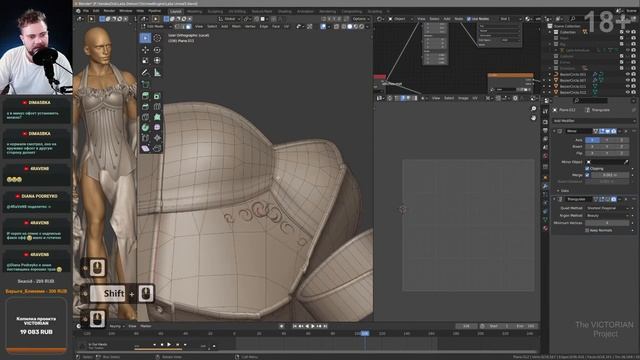Open the Add Modifier dropdown
640x360 pixels.
594,121
